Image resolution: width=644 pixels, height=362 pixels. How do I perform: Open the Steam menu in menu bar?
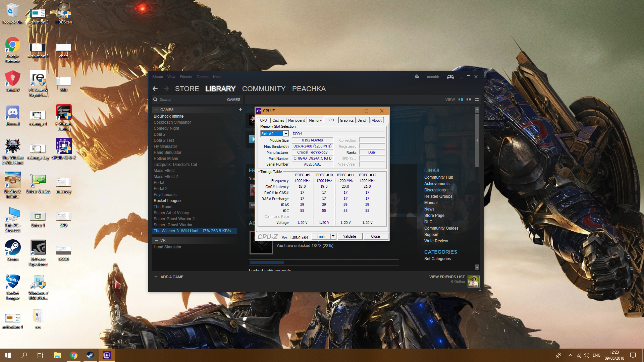click(158, 77)
